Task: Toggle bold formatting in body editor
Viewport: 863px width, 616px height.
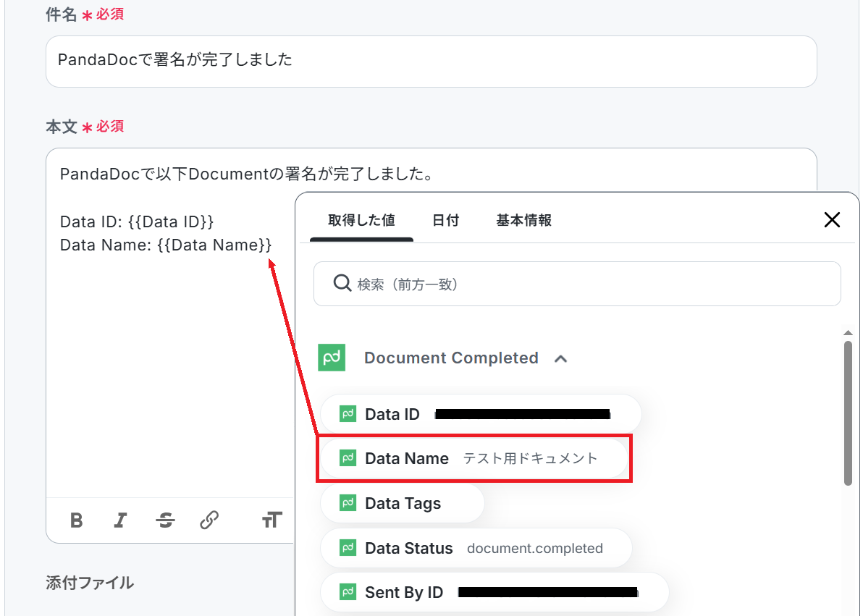Action: click(x=76, y=520)
